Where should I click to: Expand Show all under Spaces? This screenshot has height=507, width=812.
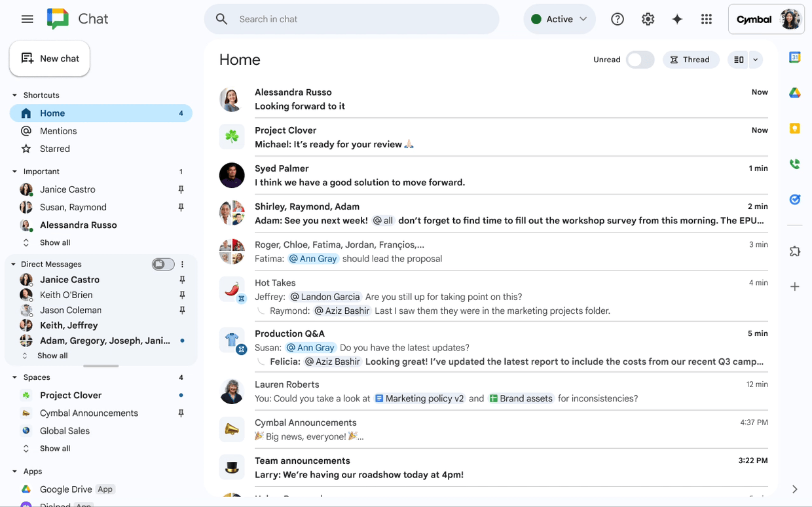pos(54,449)
